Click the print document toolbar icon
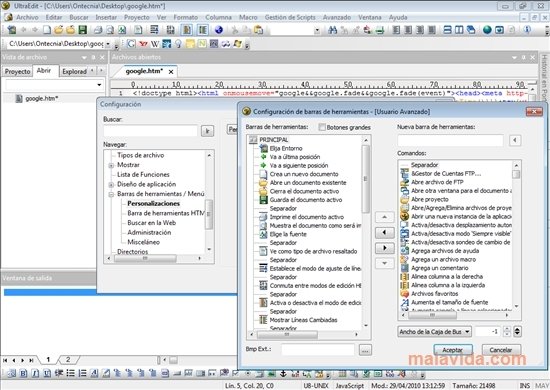The height and width of the screenshot is (390, 550). 98,30
